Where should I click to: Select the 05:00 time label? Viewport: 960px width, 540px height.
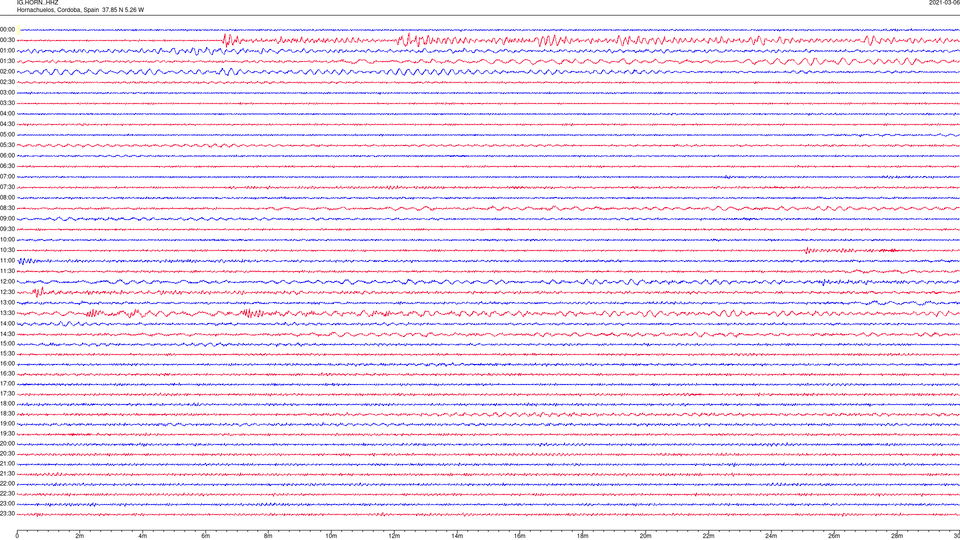pos(7,134)
